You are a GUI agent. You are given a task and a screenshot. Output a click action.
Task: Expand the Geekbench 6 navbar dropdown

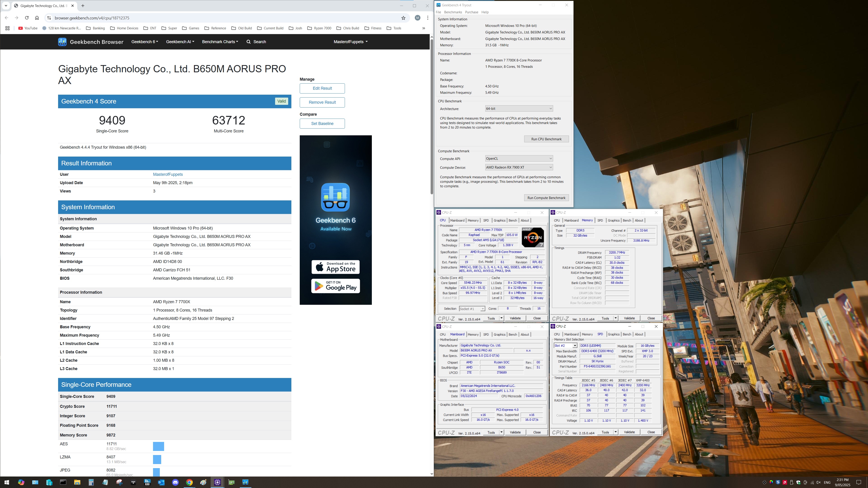pos(145,42)
